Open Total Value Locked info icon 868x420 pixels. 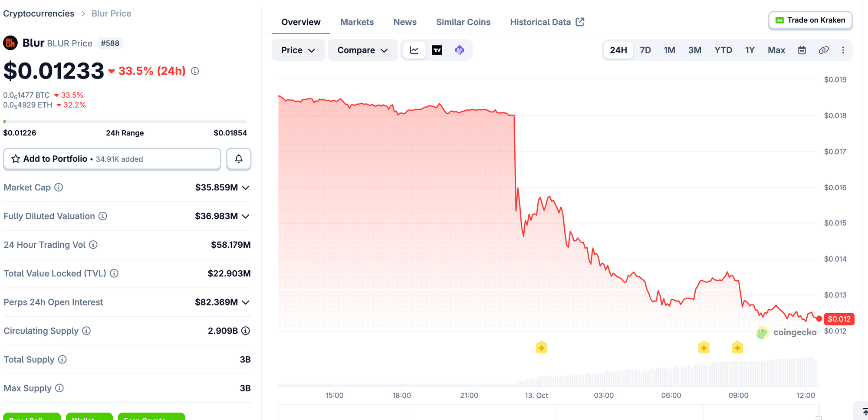click(114, 273)
